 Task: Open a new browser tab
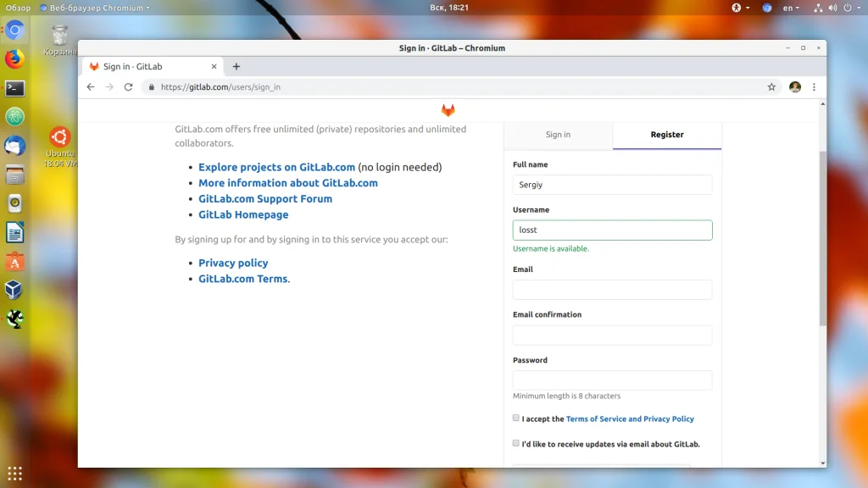[236, 66]
